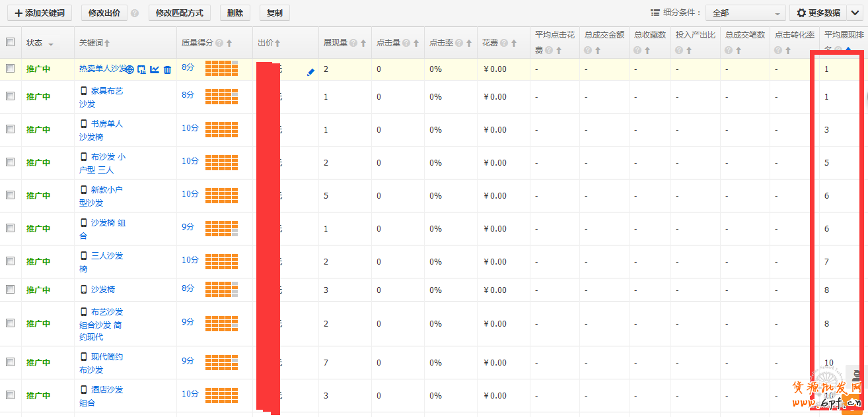Click help icon next to 修改出价
The height and width of the screenshot is (417, 868).
pos(135,13)
